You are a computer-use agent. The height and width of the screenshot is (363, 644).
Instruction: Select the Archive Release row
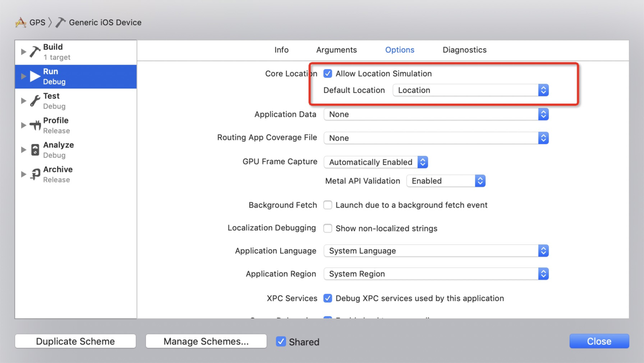(76, 174)
